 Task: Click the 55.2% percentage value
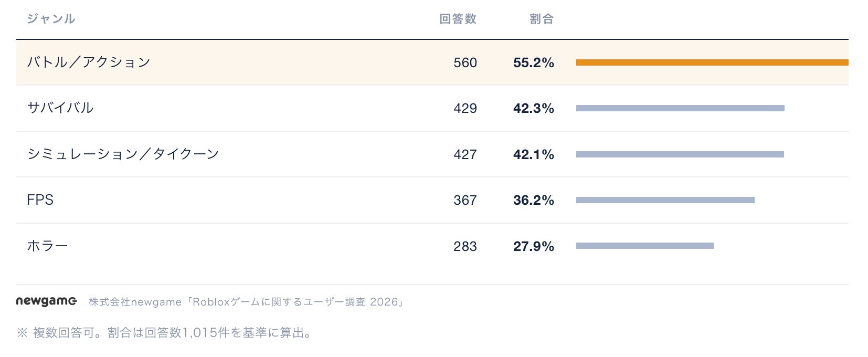(534, 63)
